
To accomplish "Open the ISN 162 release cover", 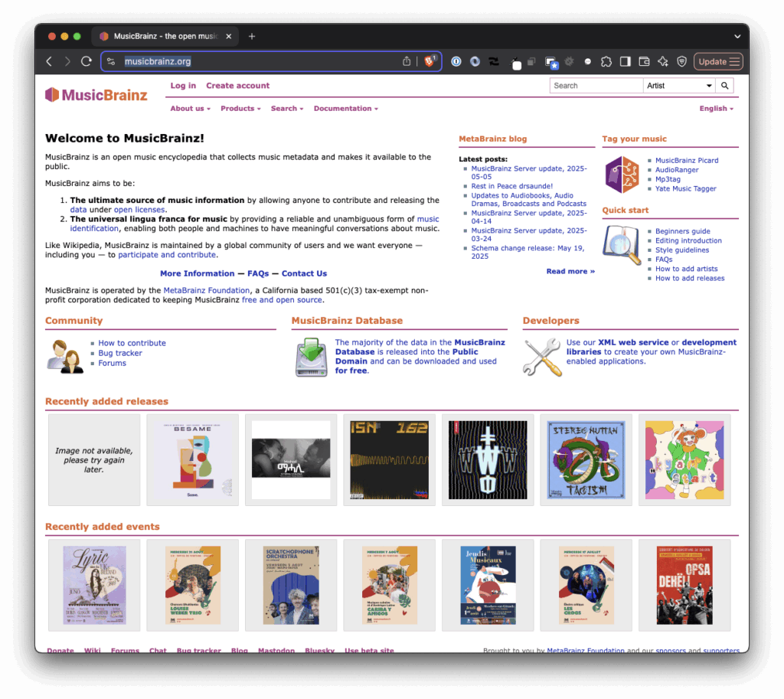I will (x=389, y=460).
